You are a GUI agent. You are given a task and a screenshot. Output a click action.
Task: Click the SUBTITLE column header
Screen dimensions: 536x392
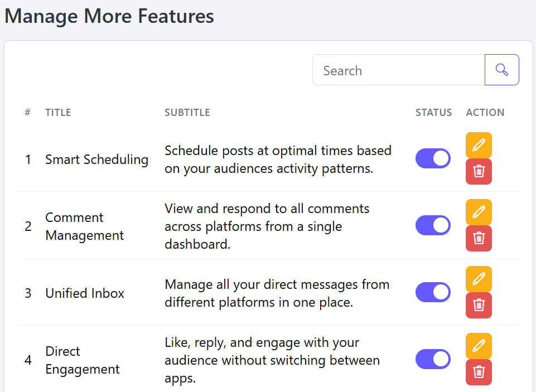(x=187, y=113)
